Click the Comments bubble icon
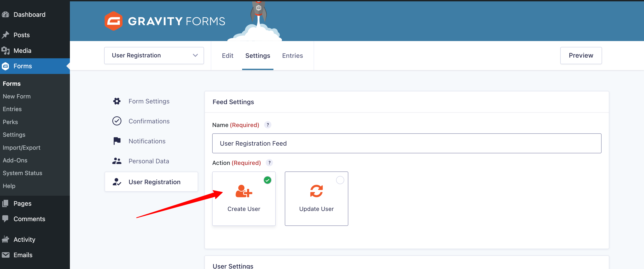Screen dimensions: 644x269 (x=5, y=219)
